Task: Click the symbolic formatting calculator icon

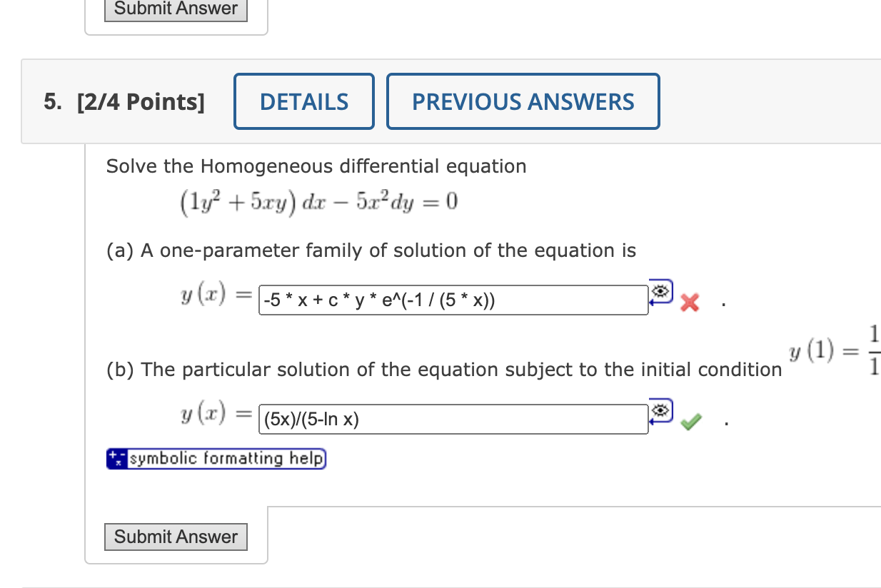Action: pos(116,457)
